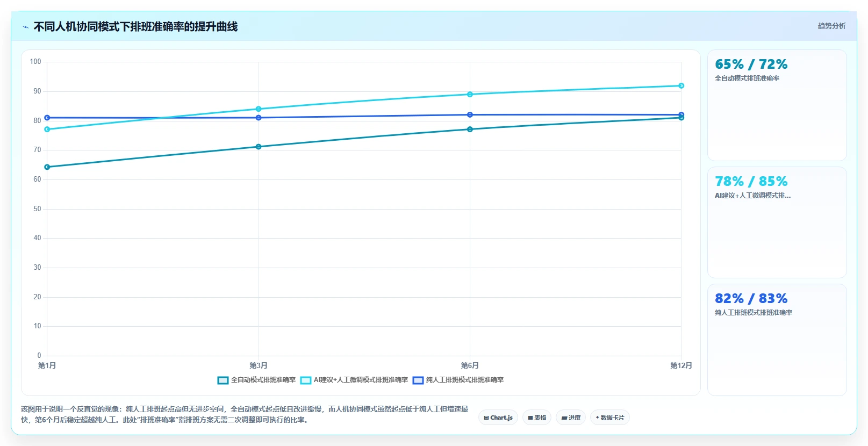Open the 78% / 85% data card

click(777, 222)
